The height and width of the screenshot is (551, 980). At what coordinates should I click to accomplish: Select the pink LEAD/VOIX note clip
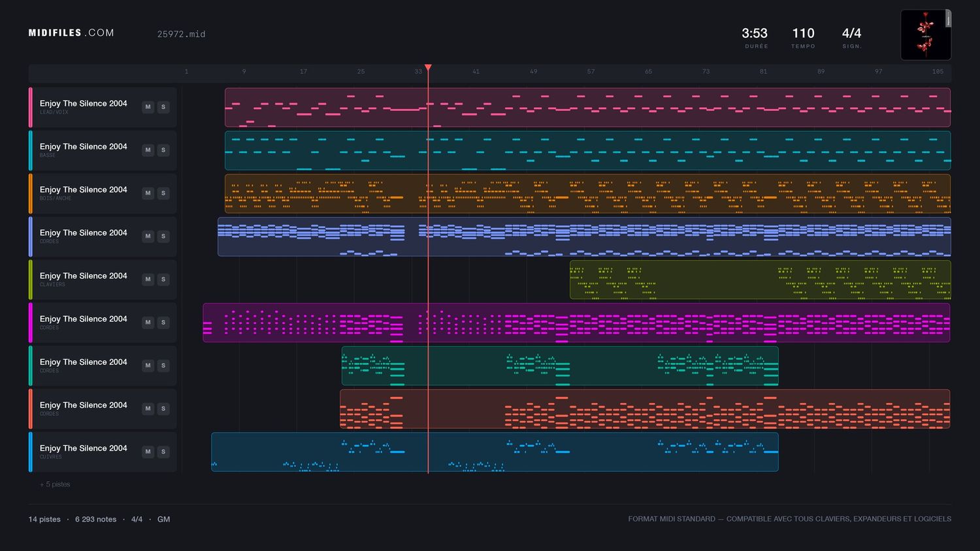click(587, 107)
